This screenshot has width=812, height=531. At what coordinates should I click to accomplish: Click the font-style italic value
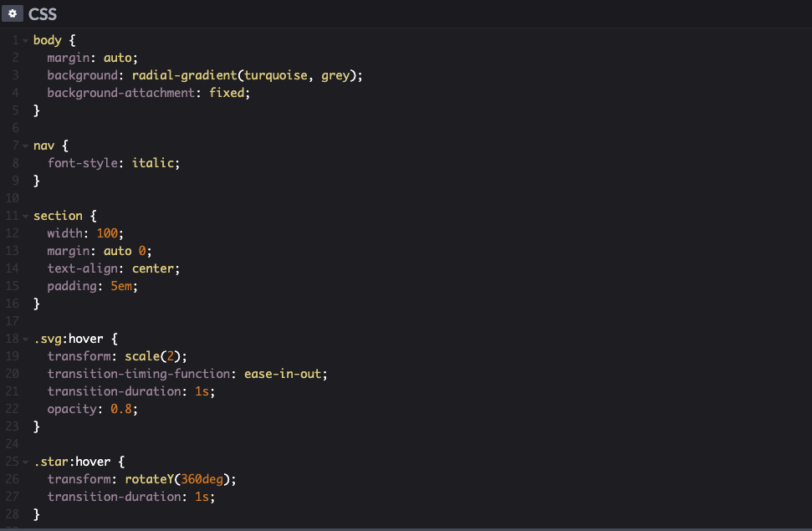tap(154, 162)
